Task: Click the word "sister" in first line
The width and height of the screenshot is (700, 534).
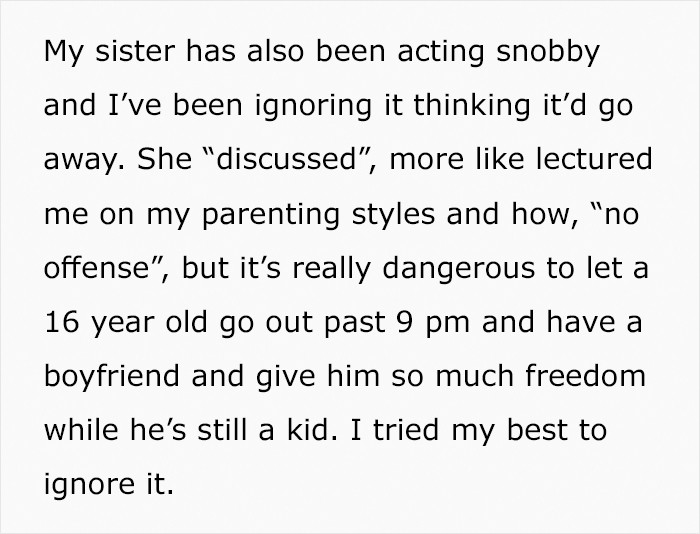Action: point(134,51)
